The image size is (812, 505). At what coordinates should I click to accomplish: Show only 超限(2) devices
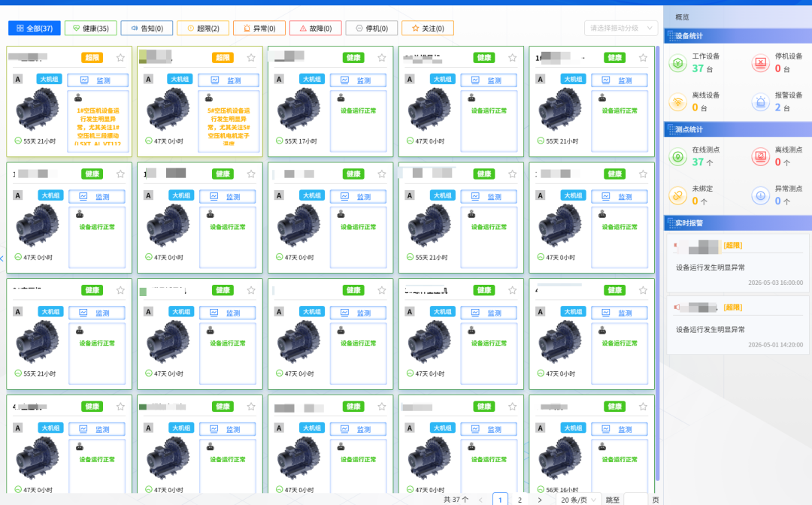point(203,28)
